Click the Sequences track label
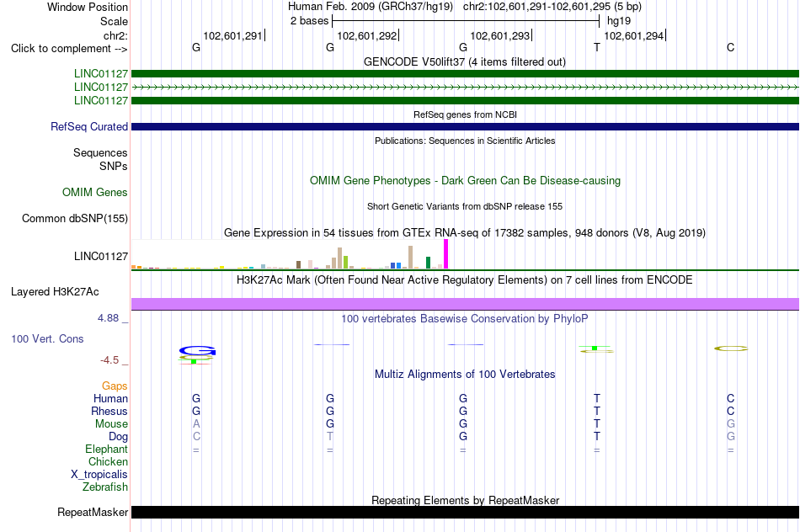 point(100,152)
